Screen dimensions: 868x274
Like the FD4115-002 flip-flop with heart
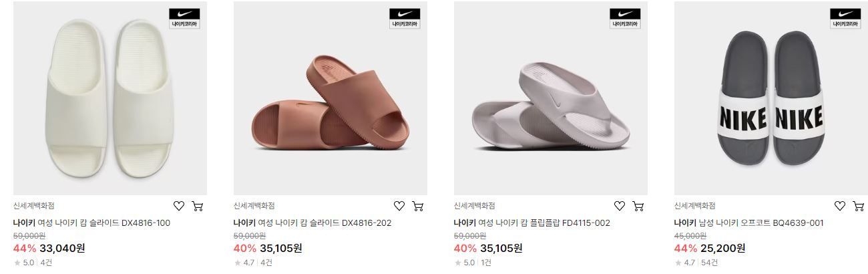pos(620,206)
